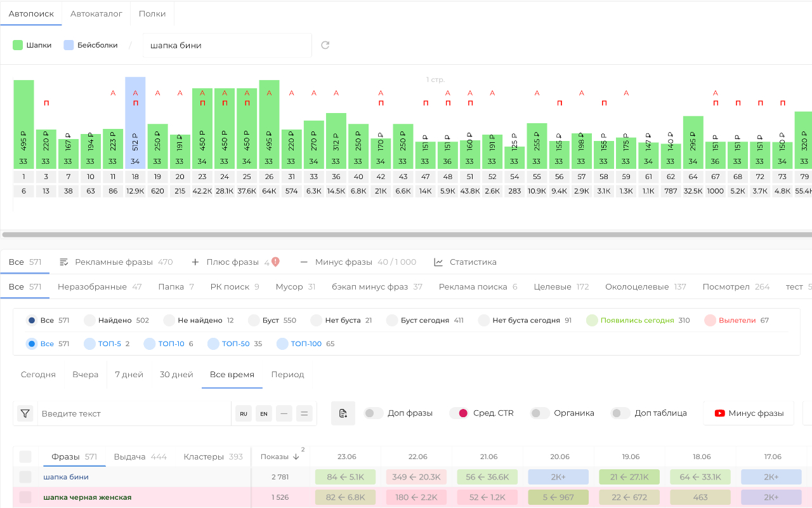Click the RU language filter icon
812x508 pixels.
tap(244, 413)
